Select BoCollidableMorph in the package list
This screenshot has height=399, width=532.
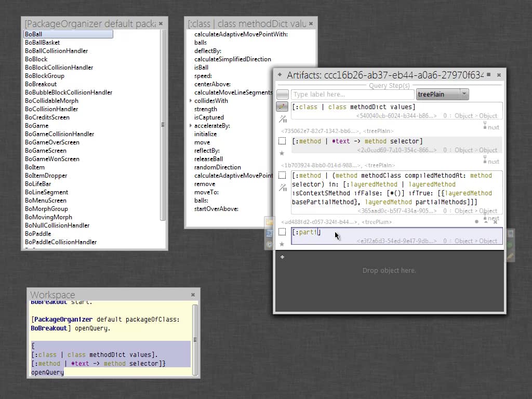coord(51,100)
